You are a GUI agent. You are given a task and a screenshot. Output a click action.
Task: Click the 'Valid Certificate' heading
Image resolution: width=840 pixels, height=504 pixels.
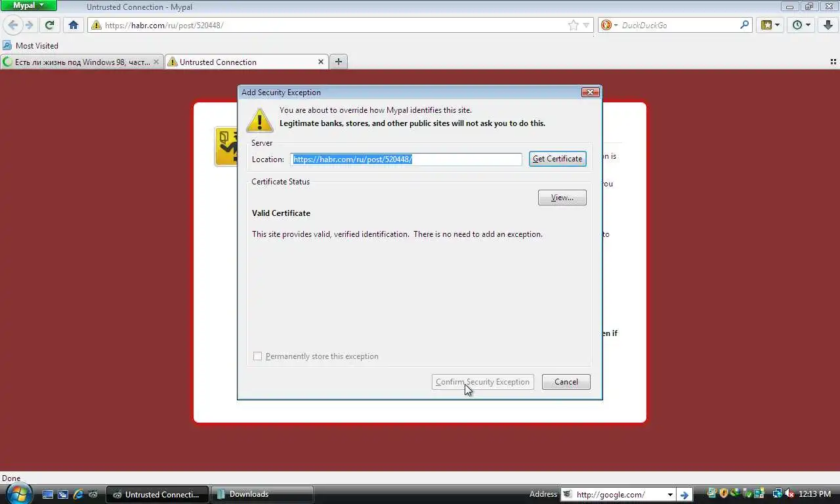point(281,213)
